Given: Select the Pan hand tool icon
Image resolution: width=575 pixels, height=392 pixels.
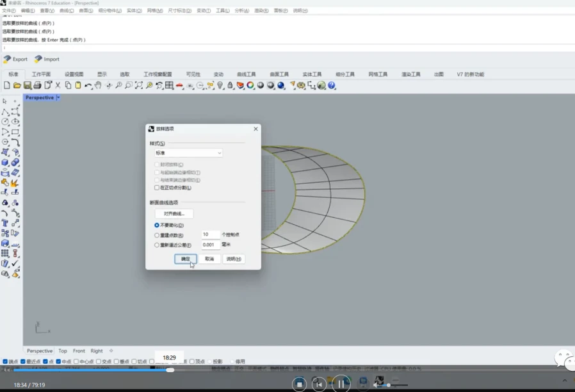Looking at the screenshot, I should coord(98,85).
